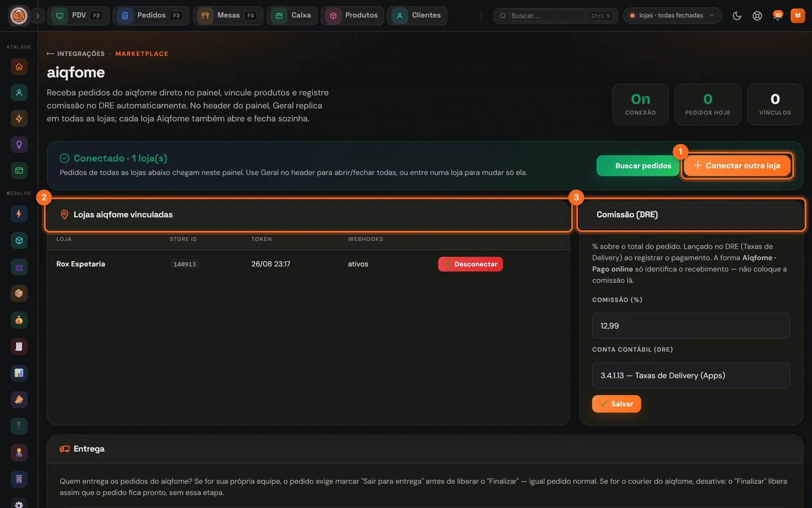The height and width of the screenshot is (508, 812).
Task: Go back to Integrações breadcrumb
Action: [x=76, y=54]
